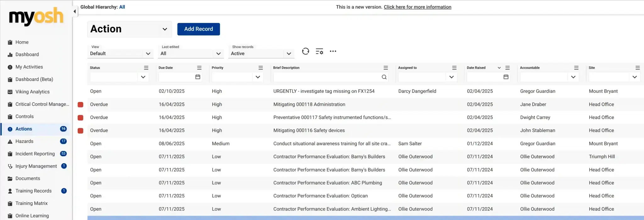Screen dimensions: 644x220
Task: Open Due Date column menu icon
Action: tap(199, 68)
